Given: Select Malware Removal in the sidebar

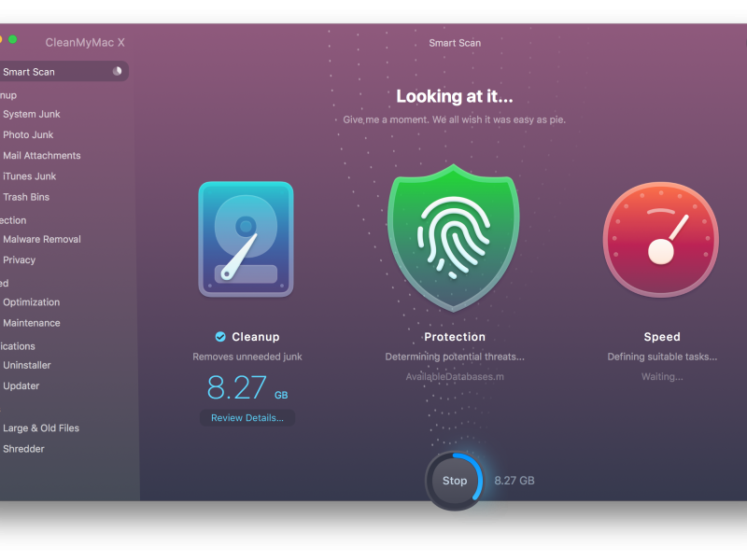Looking at the screenshot, I should 42,239.
